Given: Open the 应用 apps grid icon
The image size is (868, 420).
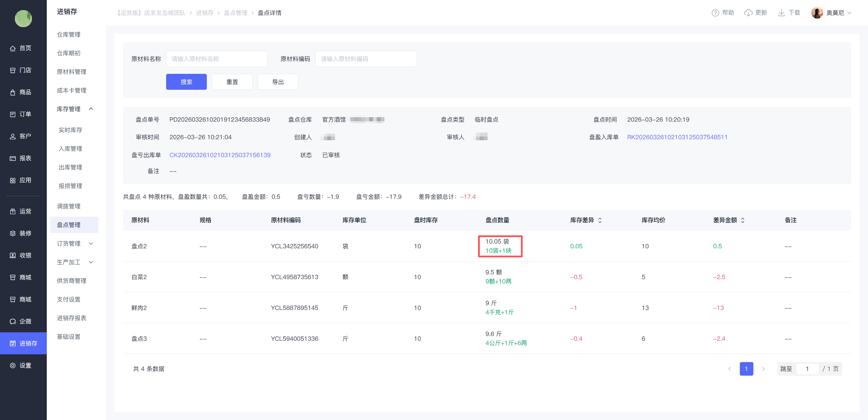Looking at the screenshot, I should pyautogui.click(x=13, y=181).
